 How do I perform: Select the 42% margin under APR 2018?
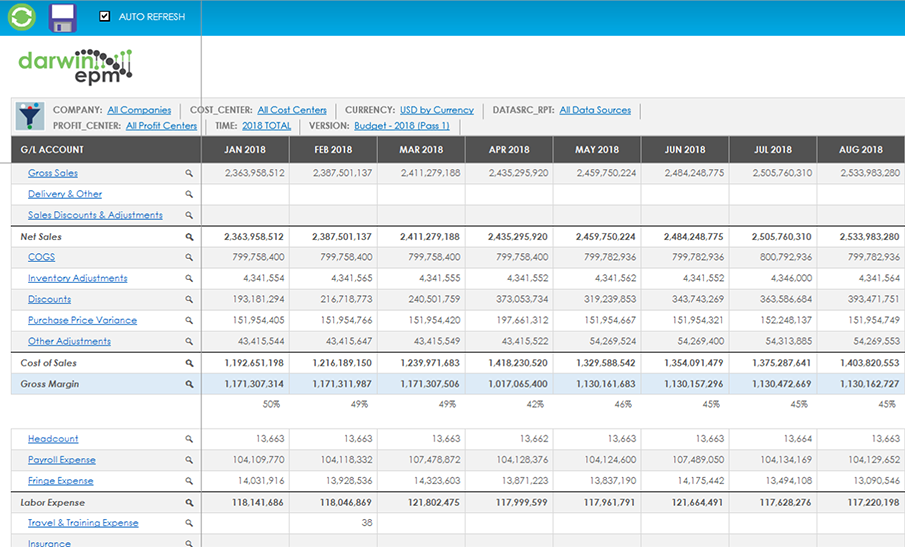[535, 404]
